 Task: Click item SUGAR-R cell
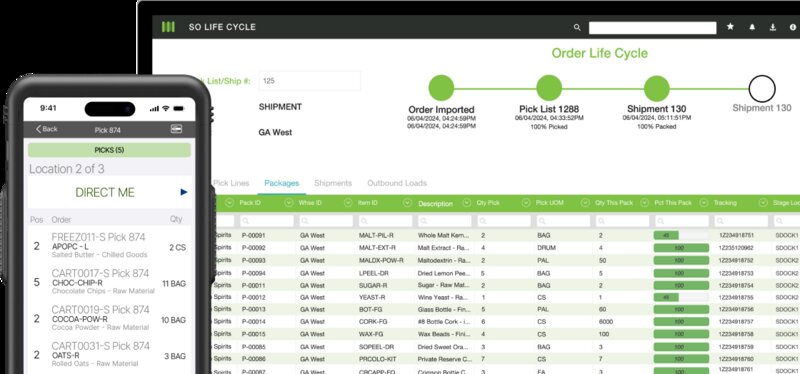pyautogui.click(x=373, y=285)
